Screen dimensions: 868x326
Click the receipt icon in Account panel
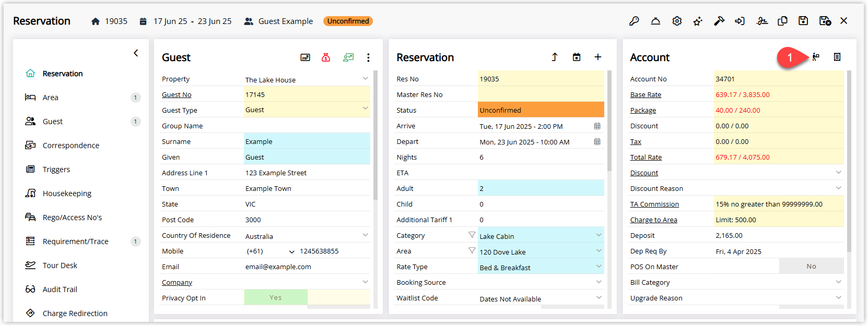pos(837,57)
